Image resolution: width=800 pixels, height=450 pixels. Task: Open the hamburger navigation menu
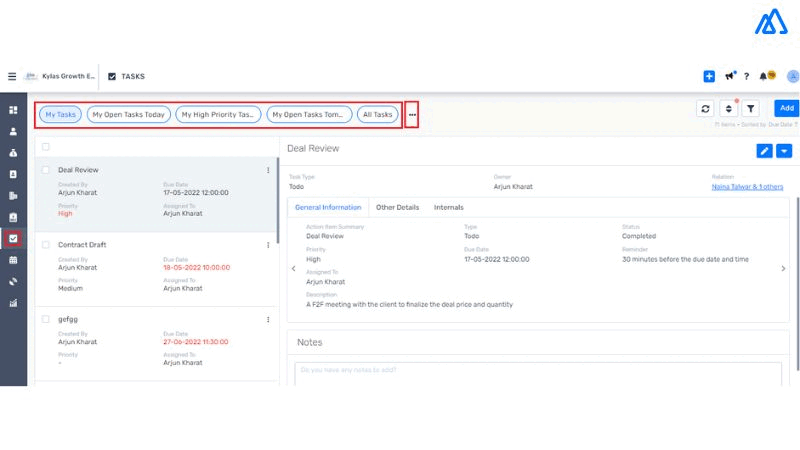(12, 76)
